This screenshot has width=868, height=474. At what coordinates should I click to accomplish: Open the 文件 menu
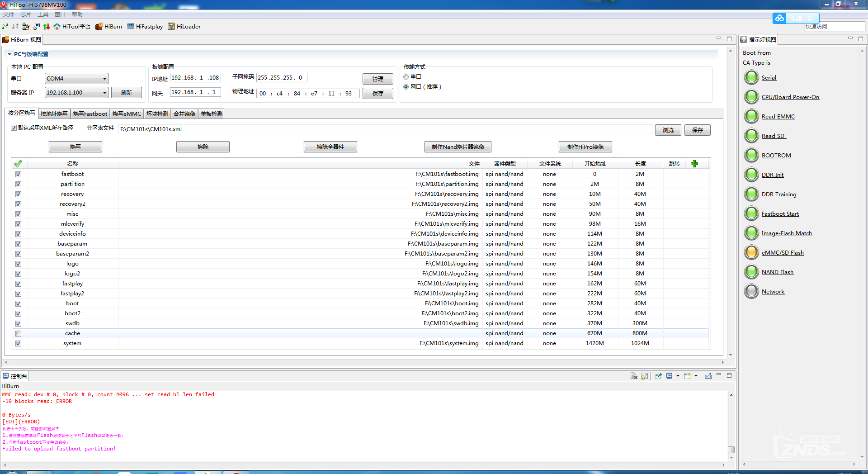(9, 14)
